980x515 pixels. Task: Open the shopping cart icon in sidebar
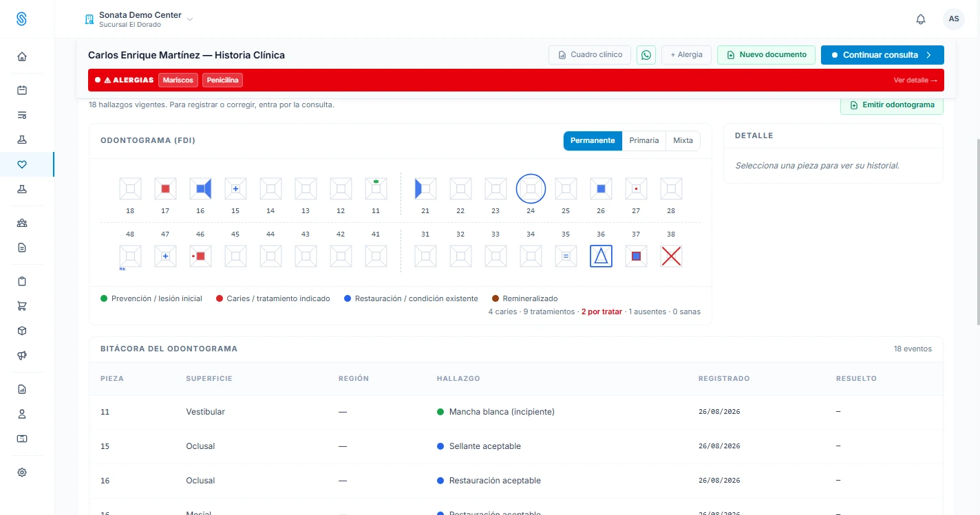pos(22,306)
